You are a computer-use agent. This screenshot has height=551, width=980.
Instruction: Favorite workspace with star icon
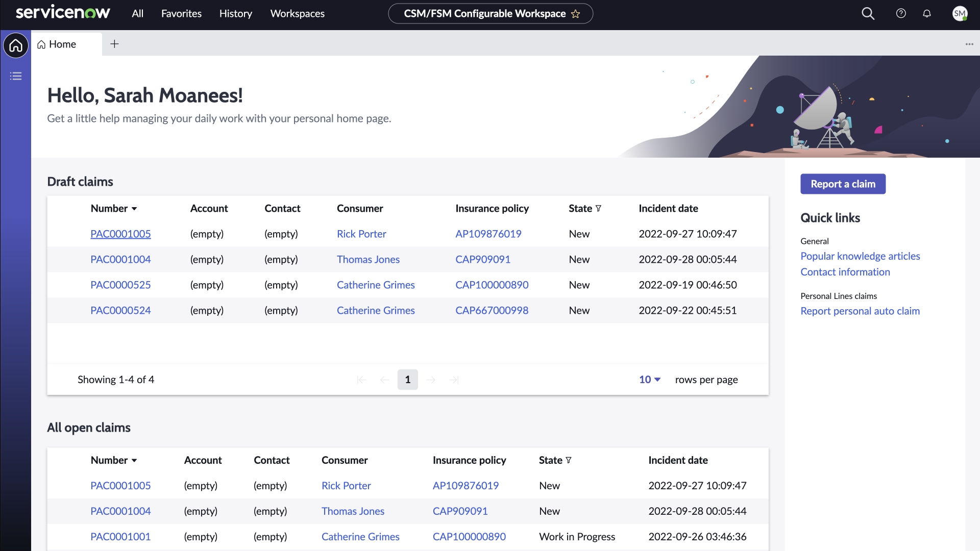(x=576, y=14)
